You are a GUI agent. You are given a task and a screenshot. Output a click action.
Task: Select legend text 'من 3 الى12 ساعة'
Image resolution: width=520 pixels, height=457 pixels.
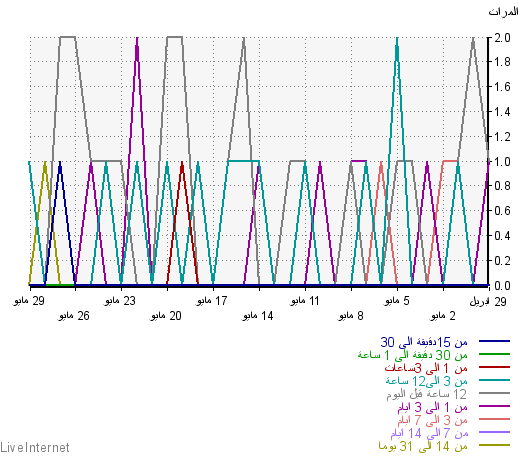[x=427, y=381]
